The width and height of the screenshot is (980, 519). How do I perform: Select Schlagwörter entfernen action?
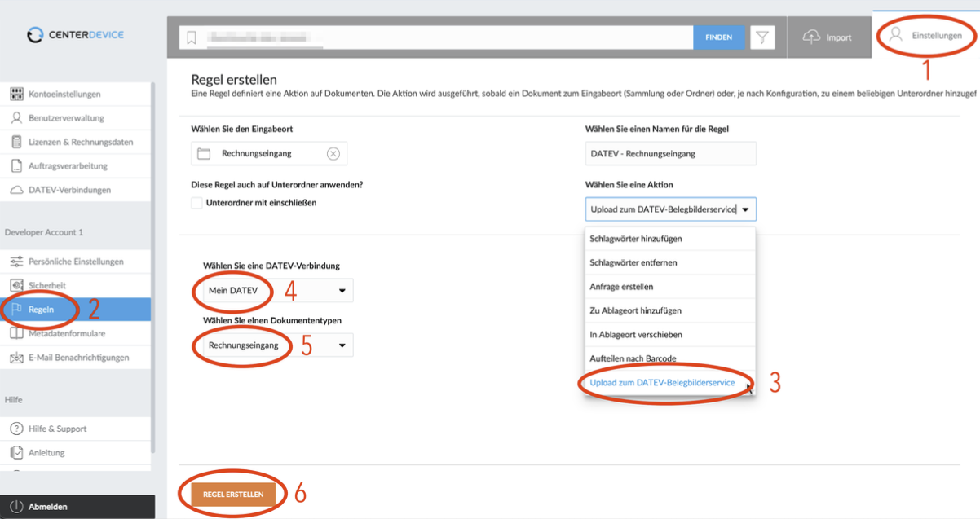(670, 263)
